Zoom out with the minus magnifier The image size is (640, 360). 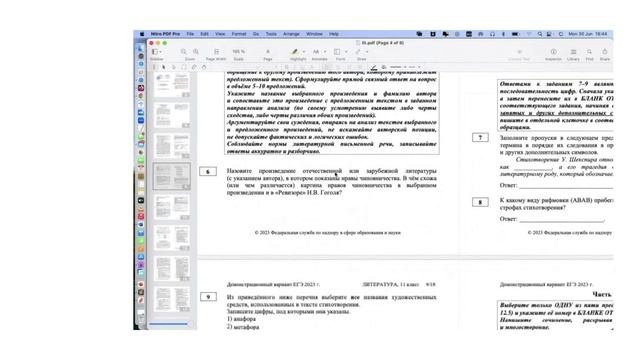184,52
